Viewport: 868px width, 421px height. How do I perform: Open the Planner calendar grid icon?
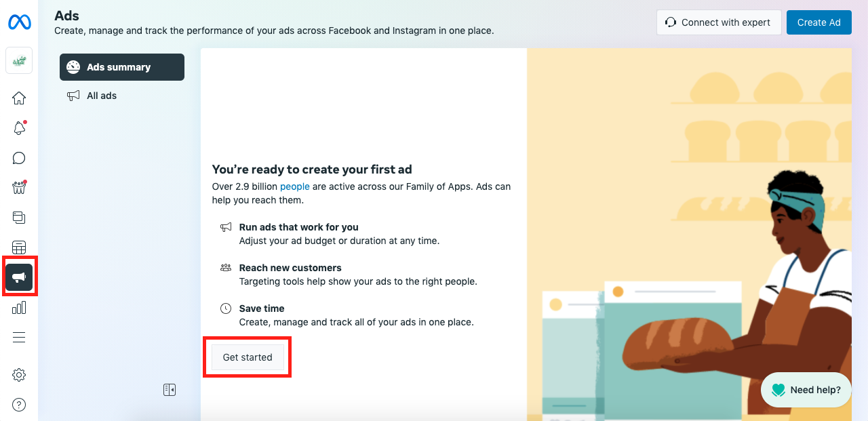(19, 247)
